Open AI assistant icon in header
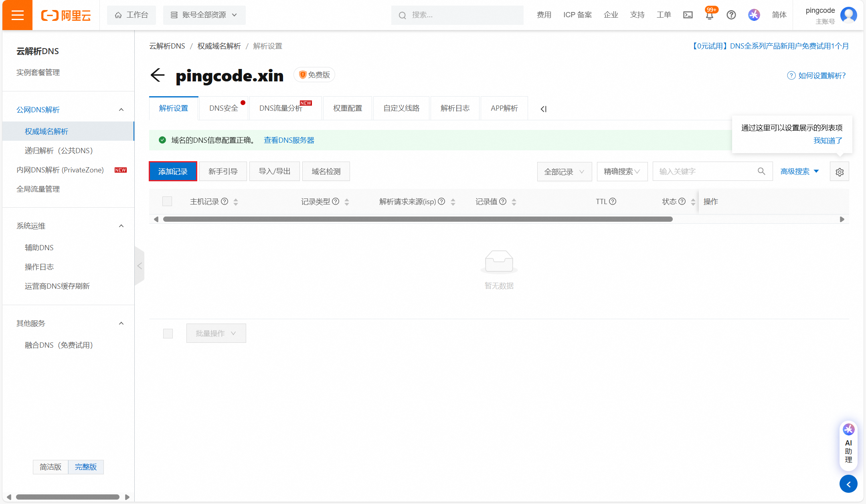 click(754, 15)
